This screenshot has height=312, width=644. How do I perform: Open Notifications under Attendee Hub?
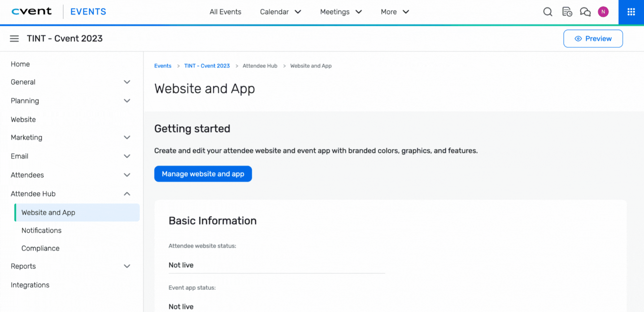pos(42,230)
